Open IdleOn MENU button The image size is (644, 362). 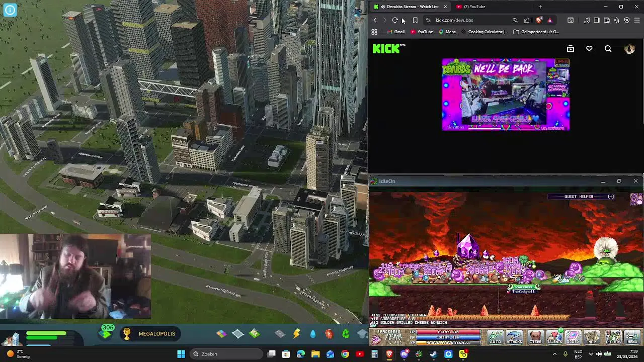pyautogui.click(x=632, y=337)
